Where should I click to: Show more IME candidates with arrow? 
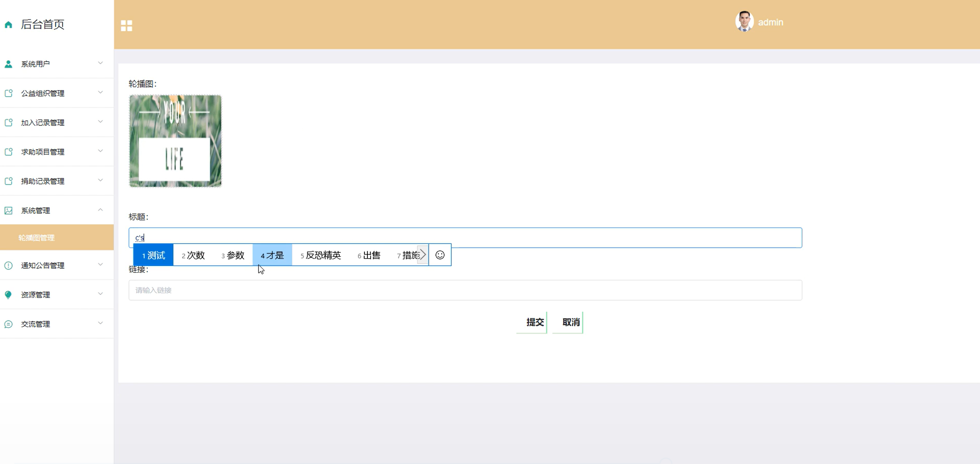pyautogui.click(x=423, y=255)
